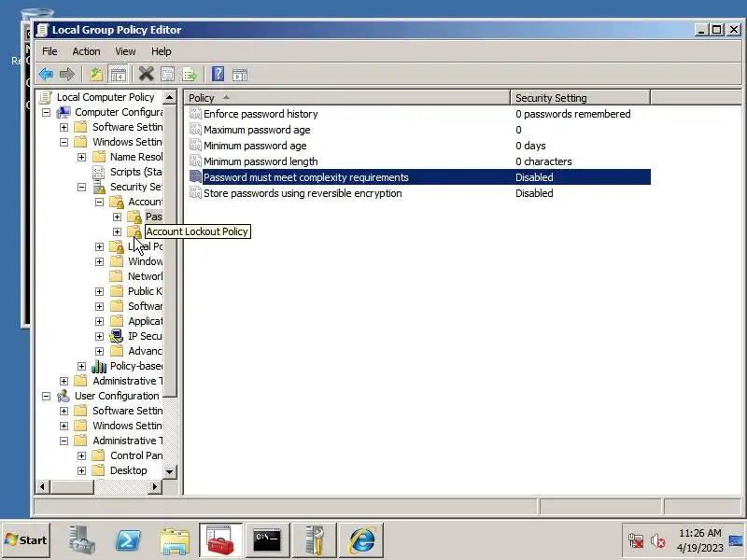Sort by the Policy column header

click(346, 98)
